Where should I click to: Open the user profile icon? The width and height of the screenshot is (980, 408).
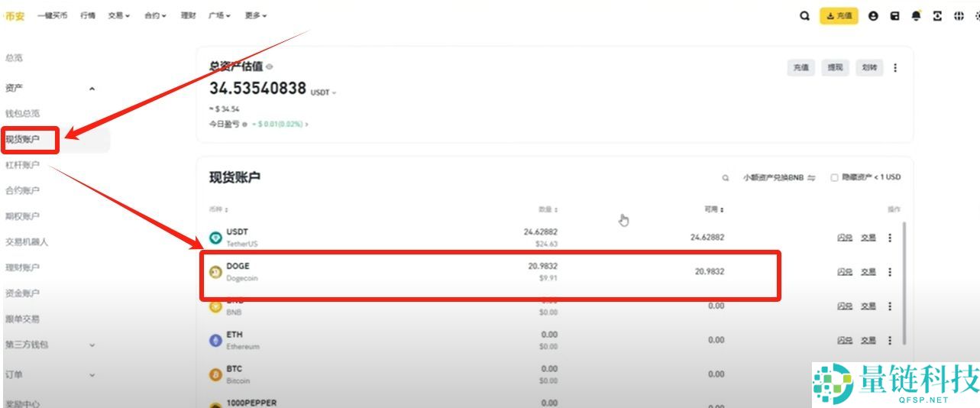pos(873,16)
